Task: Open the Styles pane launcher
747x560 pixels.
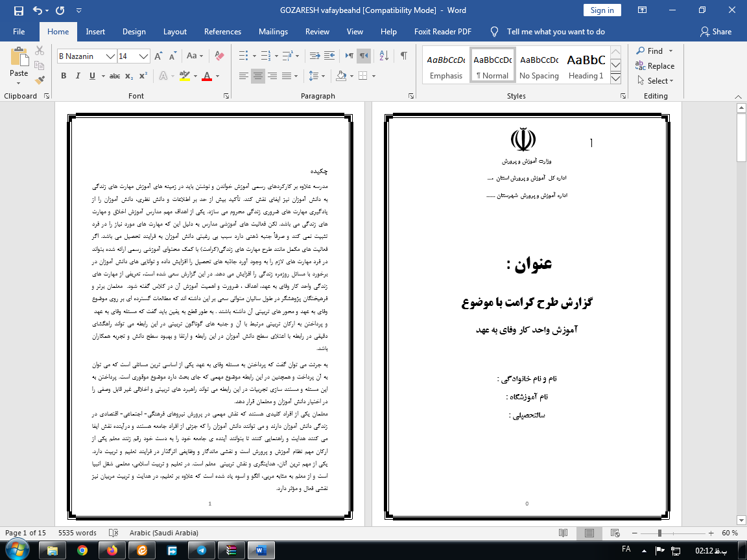Action: pos(623,96)
